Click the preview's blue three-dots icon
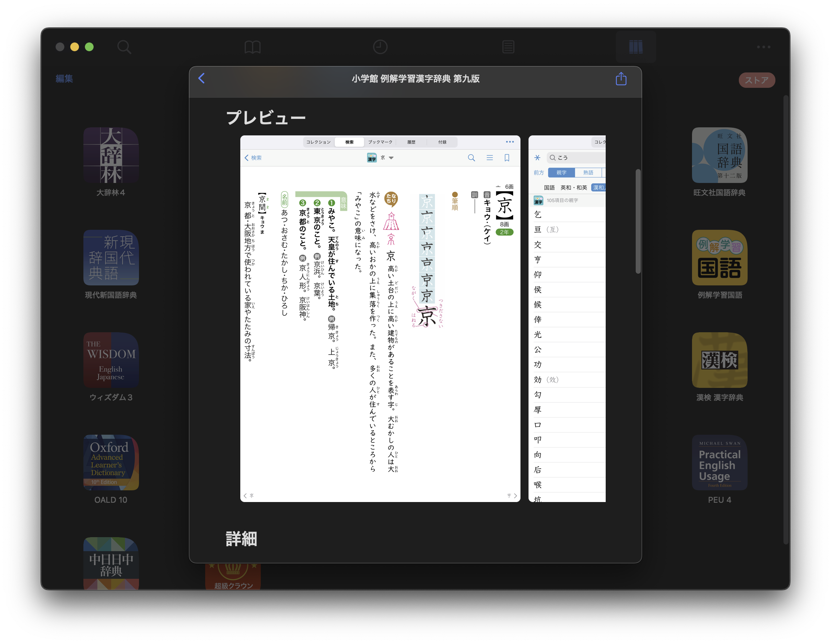Viewport: 831px width, 644px height. pyautogui.click(x=510, y=142)
